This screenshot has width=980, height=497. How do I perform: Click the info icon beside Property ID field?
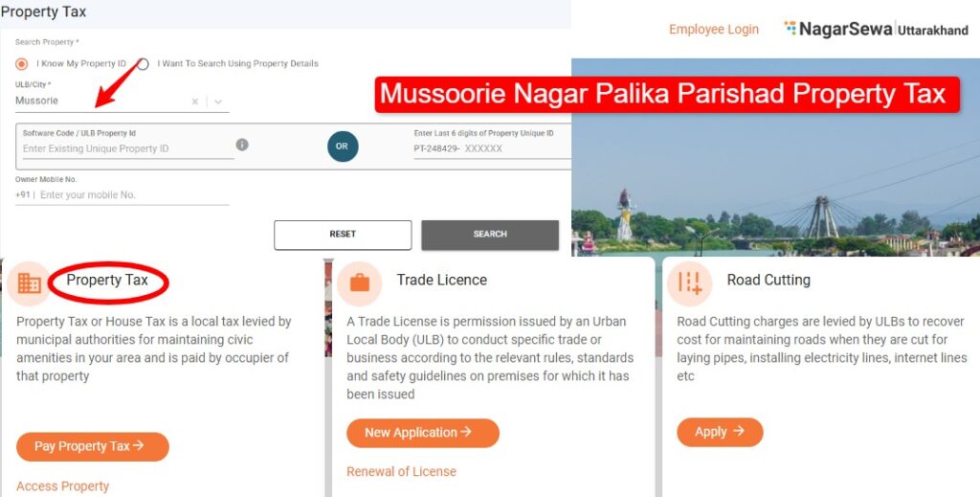[x=242, y=145]
